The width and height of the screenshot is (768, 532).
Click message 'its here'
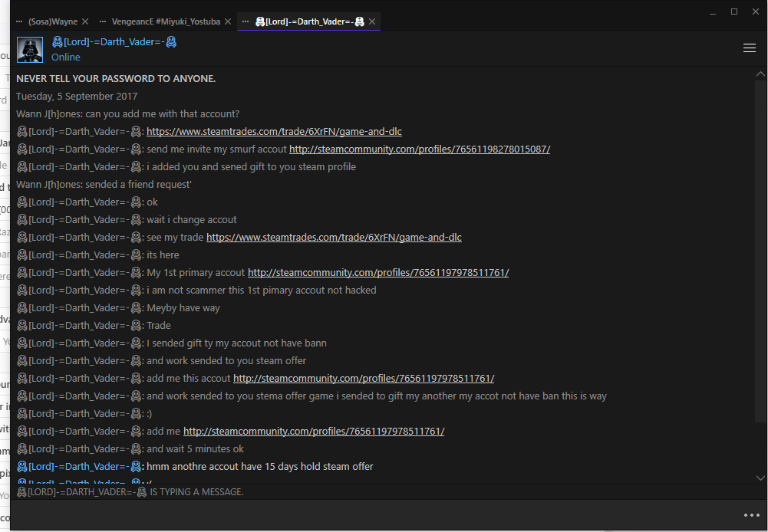tap(163, 255)
